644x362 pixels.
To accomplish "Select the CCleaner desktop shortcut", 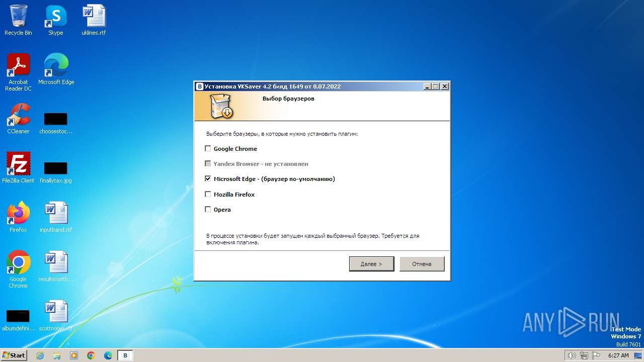I will point(18,119).
